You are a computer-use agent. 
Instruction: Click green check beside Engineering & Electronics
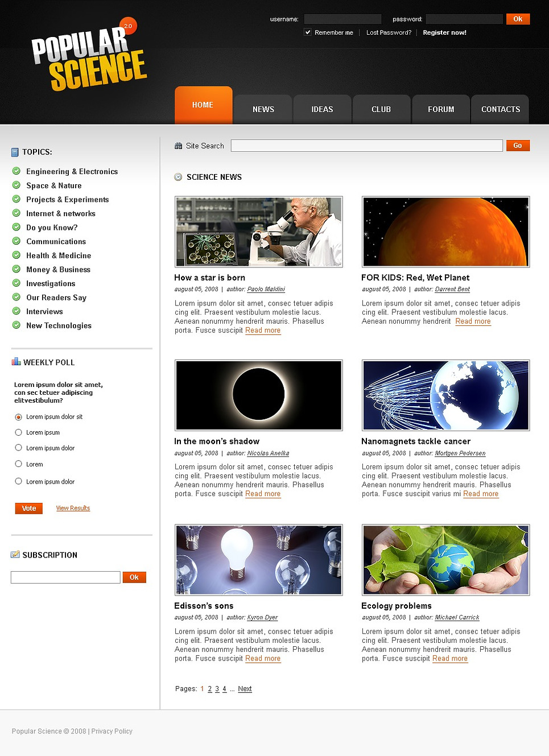click(x=16, y=171)
